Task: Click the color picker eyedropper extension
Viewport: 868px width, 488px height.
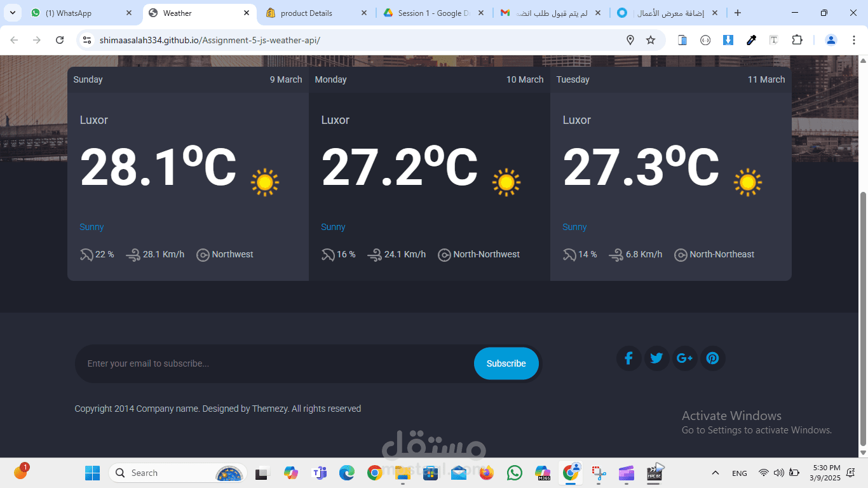Action: click(751, 40)
